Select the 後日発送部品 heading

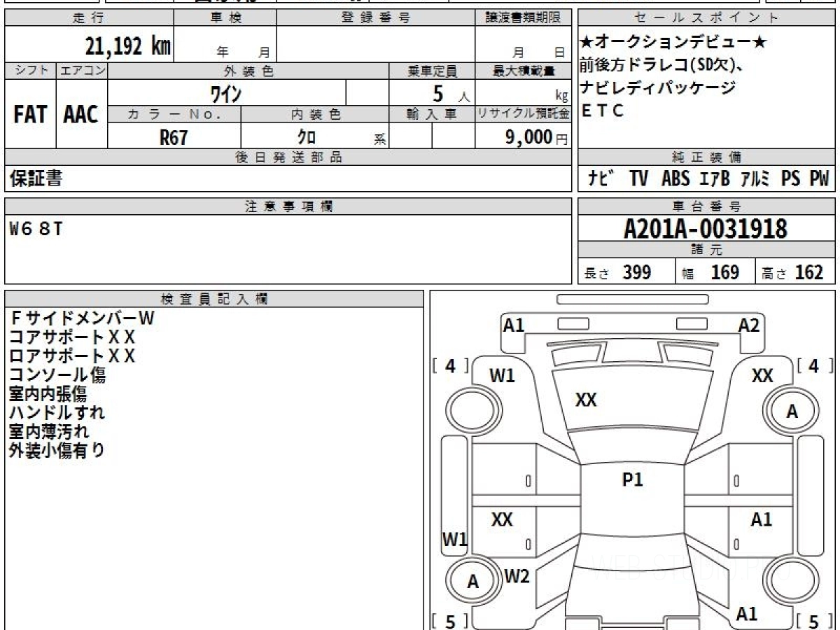click(288, 157)
